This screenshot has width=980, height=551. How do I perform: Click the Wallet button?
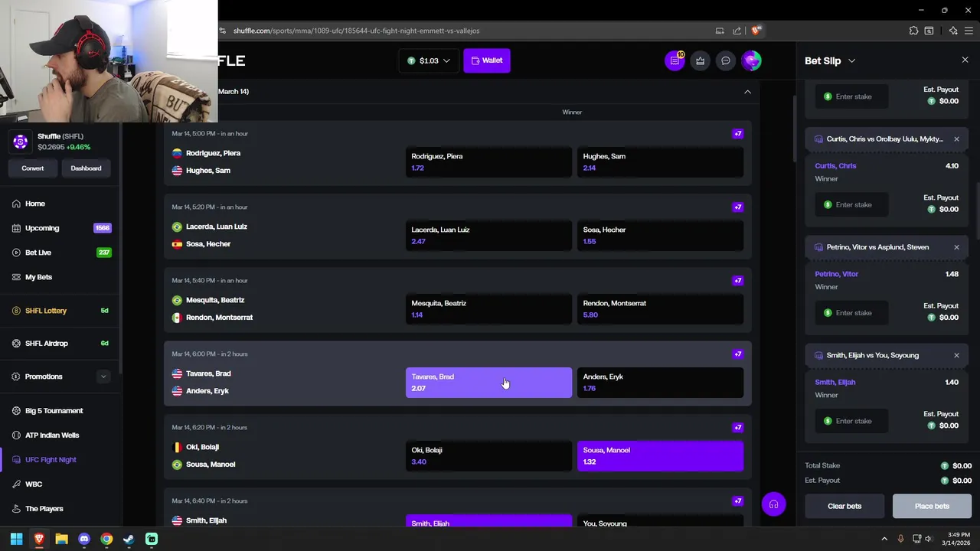[x=487, y=60]
